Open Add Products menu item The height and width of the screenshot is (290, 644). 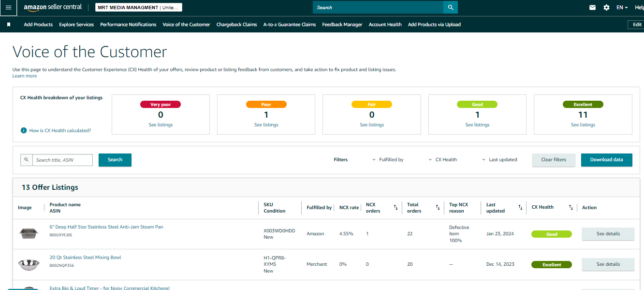click(38, 25)
